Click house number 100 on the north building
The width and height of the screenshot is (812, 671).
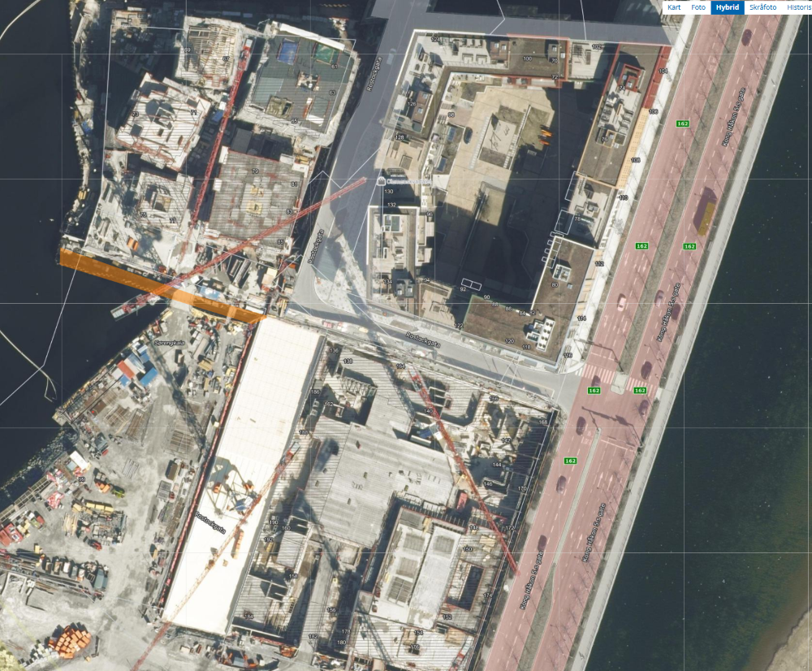point(527,58)
